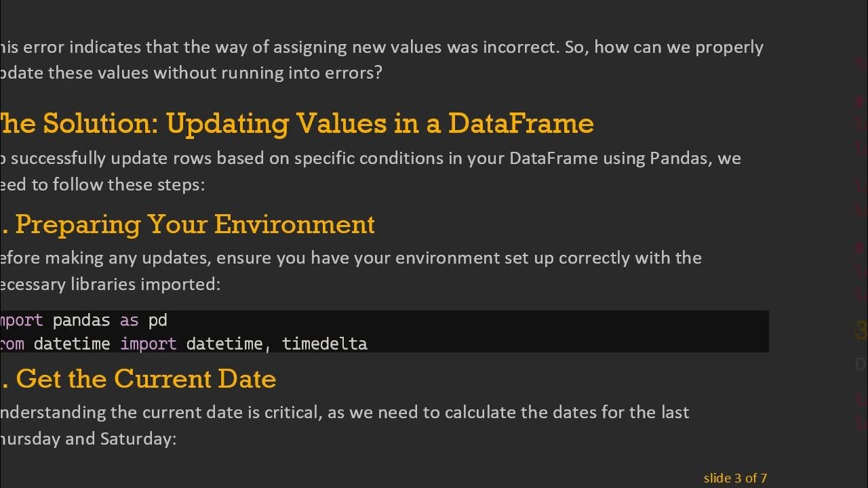Click "timedelta" in the import code line
The height and width of the screenshot is (488, 868).
pyautogui.click(x=324, y=344)
